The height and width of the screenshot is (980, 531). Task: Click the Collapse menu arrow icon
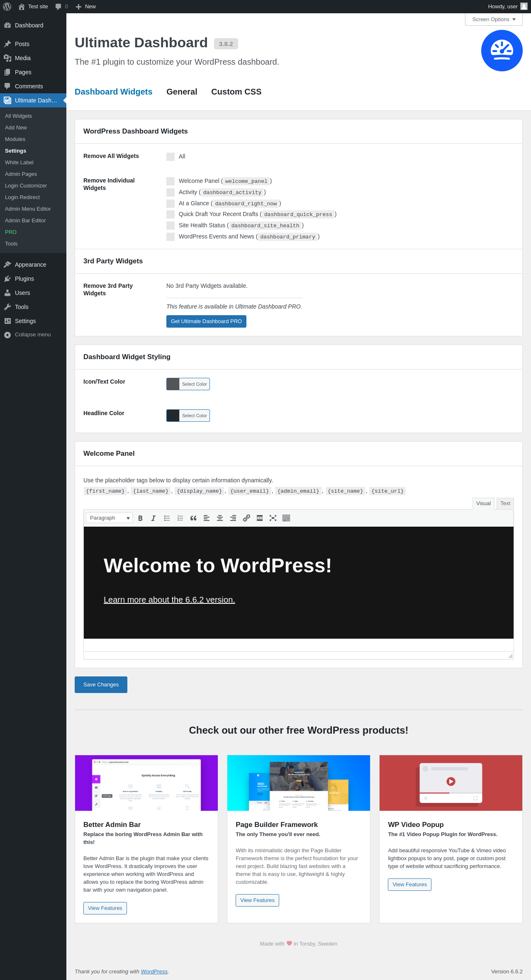point(7,335)
